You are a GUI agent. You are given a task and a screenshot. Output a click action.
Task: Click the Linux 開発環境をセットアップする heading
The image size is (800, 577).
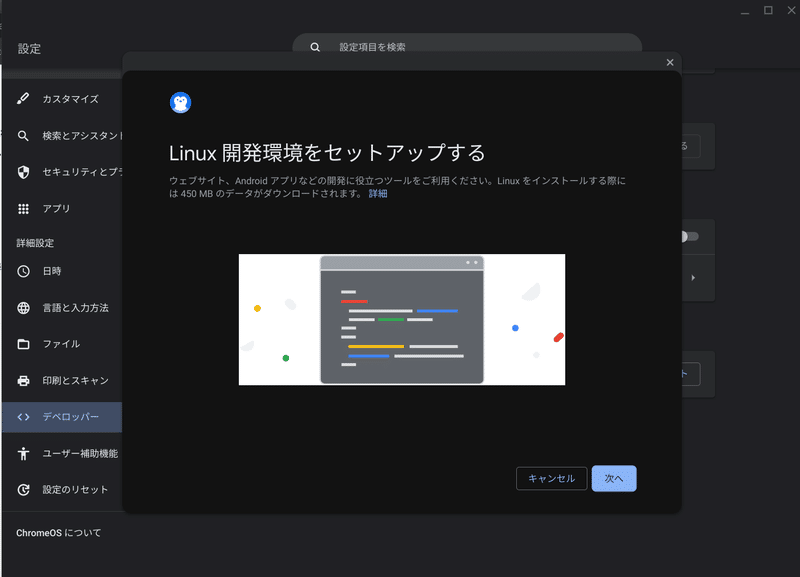click(x=327, y=153)
